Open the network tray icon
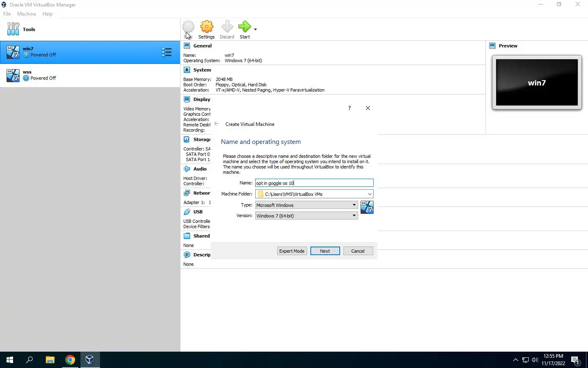Viewport: 588px width, 368px height. click(526, 360)
